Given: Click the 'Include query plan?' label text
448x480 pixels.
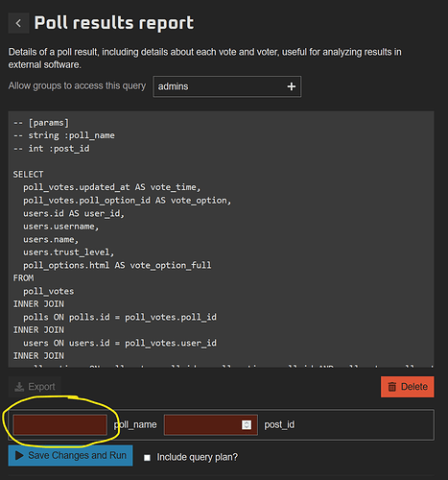Looking at the screenshot, I should click(198, 457).
